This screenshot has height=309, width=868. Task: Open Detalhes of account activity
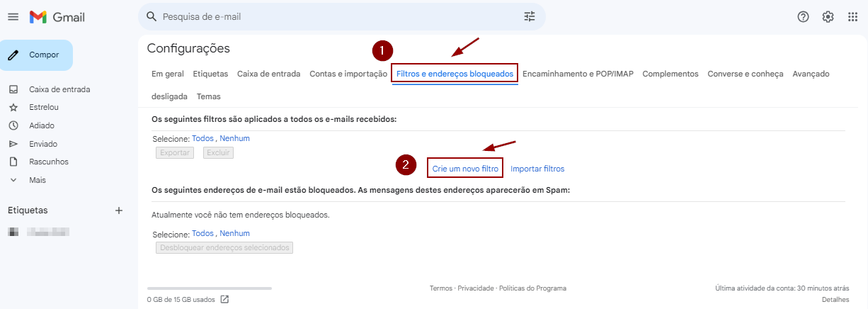click(835, 300)
